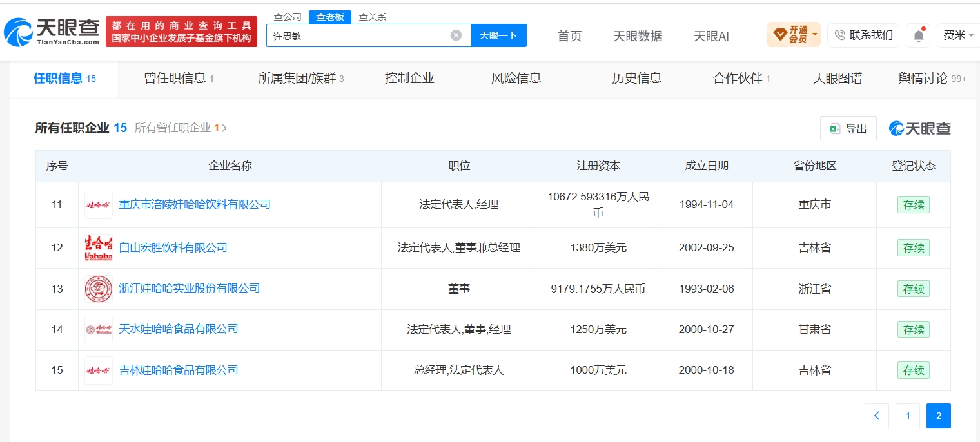The width and height of the screenshot is (980, 442).
Task: Expand the 开通会员 dropdown arrow
Action: pos(815,34)
